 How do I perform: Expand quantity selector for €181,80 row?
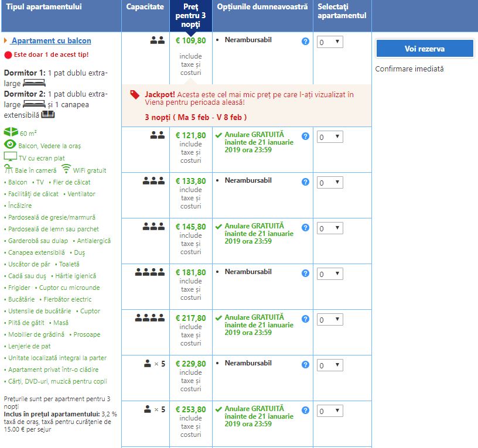(x=330, y=274)
